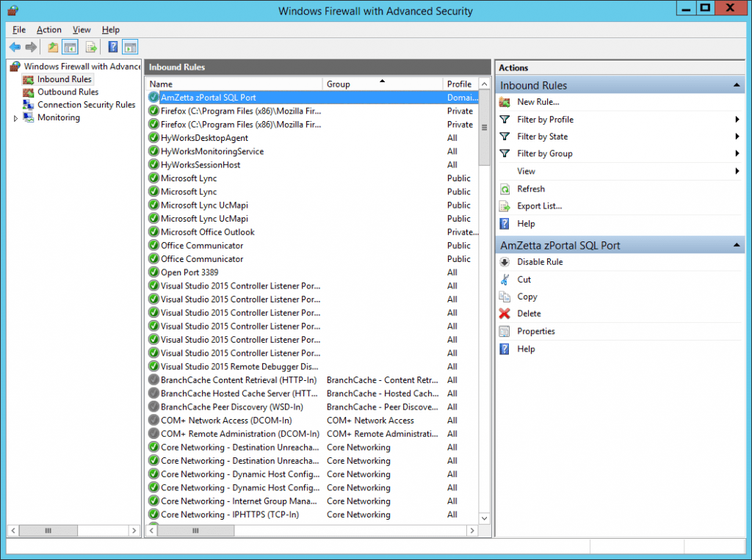Sort rules by the Group column header
Viewport: 752px width, 560px height.
(x=382, y=84)
